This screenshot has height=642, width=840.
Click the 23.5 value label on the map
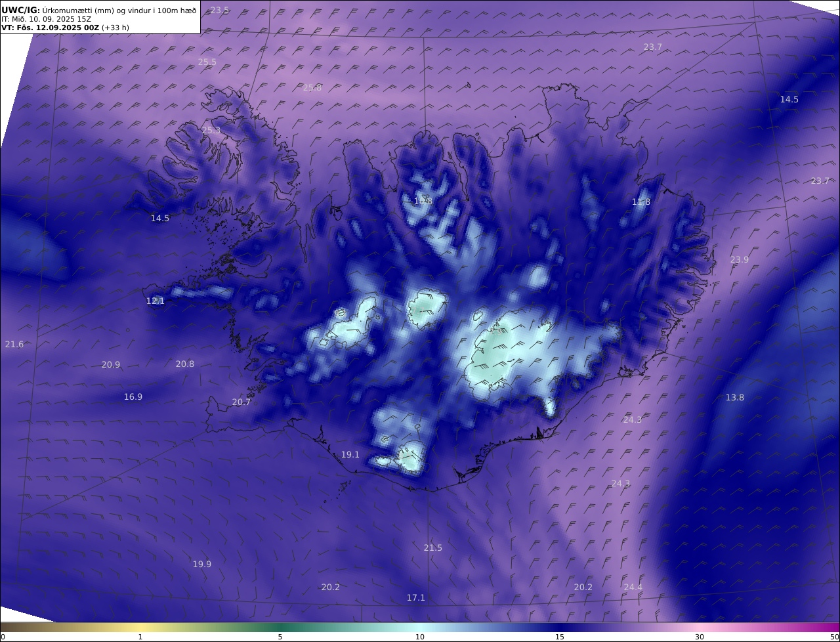220,10
